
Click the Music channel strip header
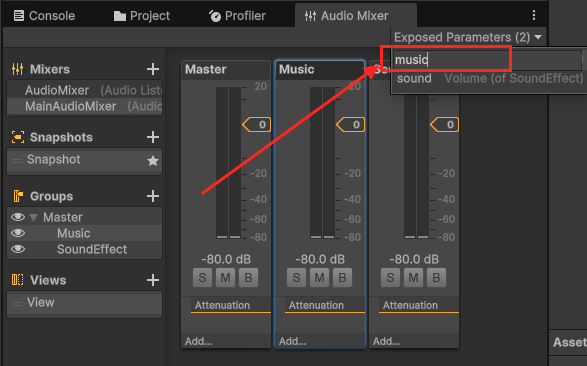click(x=320, y=70)
